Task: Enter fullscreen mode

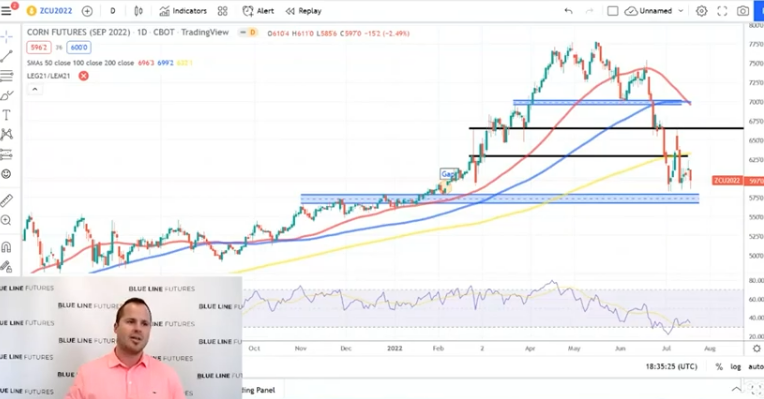Action: coord(722,11)
